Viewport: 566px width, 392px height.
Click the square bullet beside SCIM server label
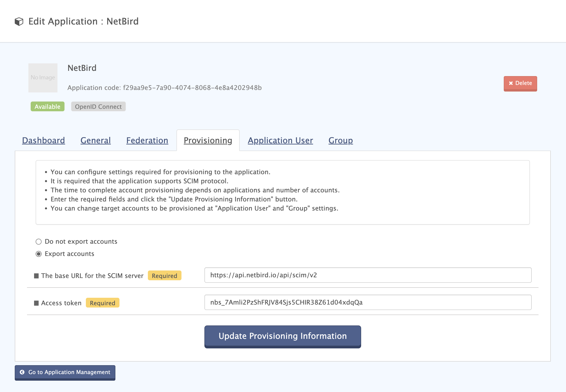(x=36, y=276)
